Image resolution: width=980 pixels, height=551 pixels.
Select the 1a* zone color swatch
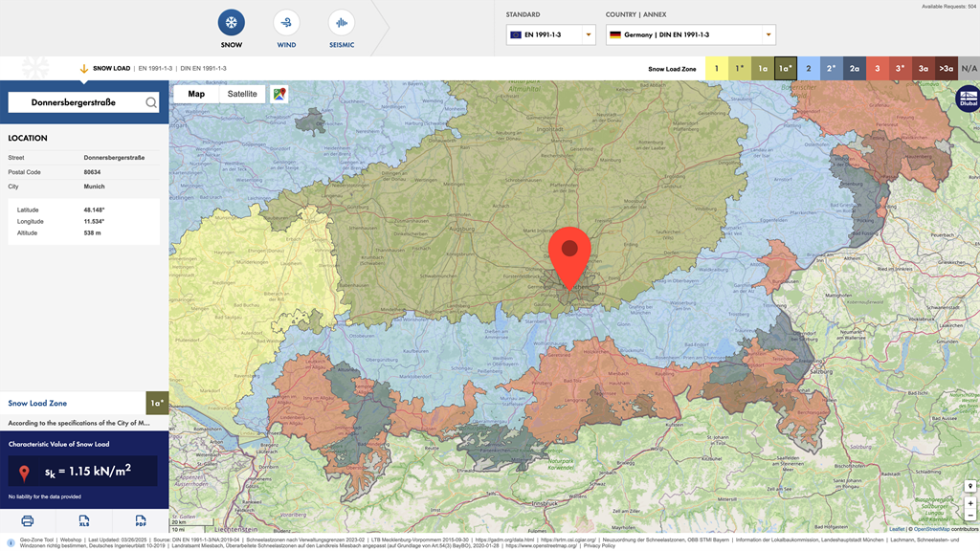point(785,68)
